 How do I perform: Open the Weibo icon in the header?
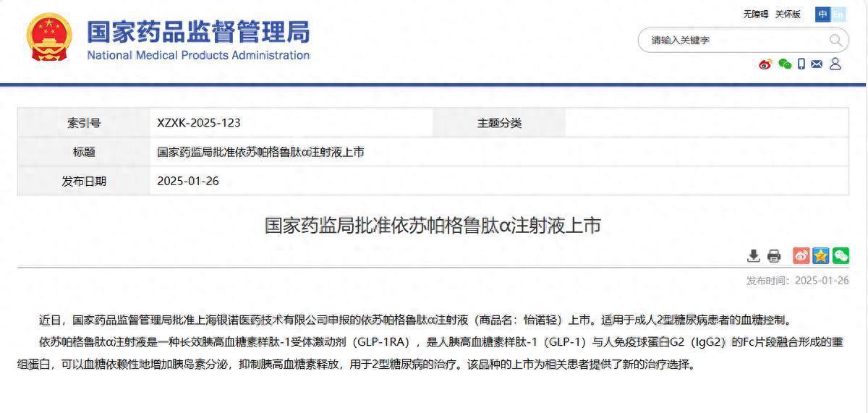point(765,64)
